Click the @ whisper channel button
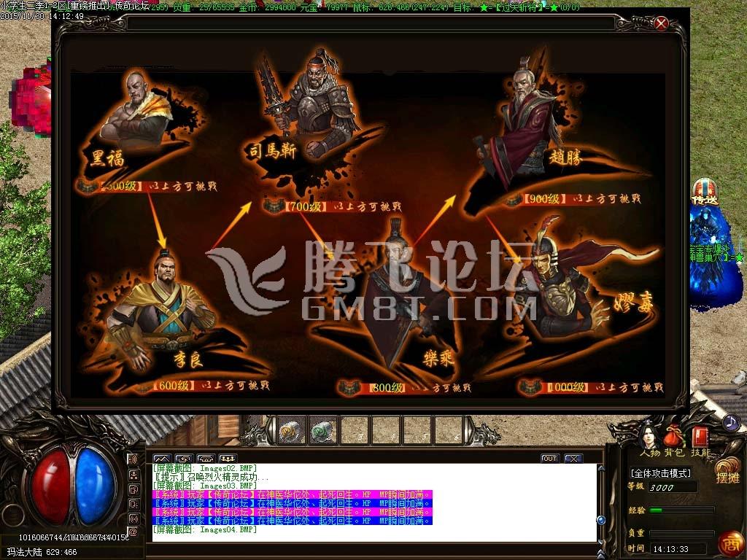This screenshot has width=747, height=560. click(134, 532)
